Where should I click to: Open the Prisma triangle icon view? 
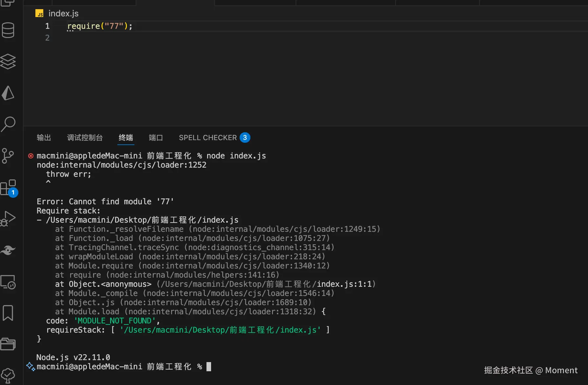coord(8,93)
